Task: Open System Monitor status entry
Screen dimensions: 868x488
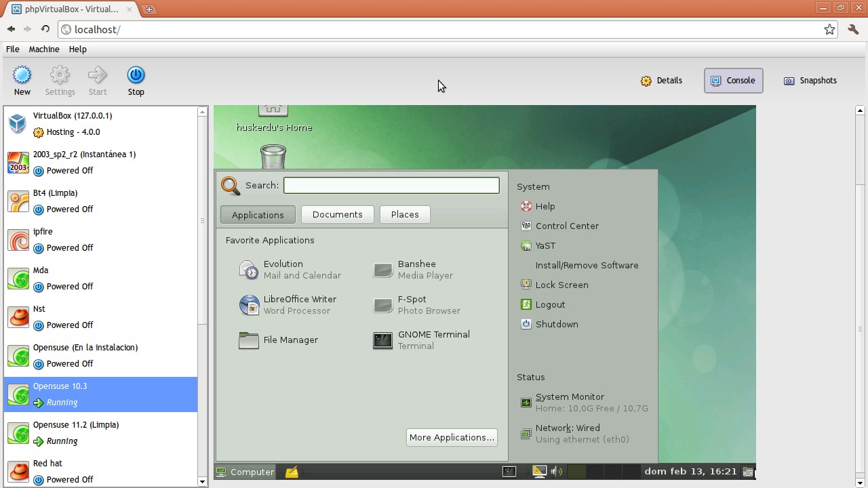Action: click(584, 403)
